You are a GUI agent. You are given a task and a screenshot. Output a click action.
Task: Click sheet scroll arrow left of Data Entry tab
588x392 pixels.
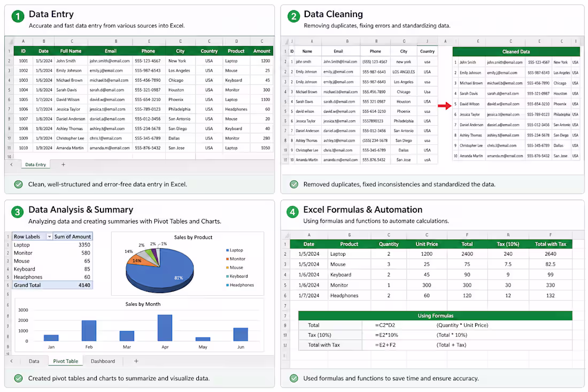click(x=11, y=165)
